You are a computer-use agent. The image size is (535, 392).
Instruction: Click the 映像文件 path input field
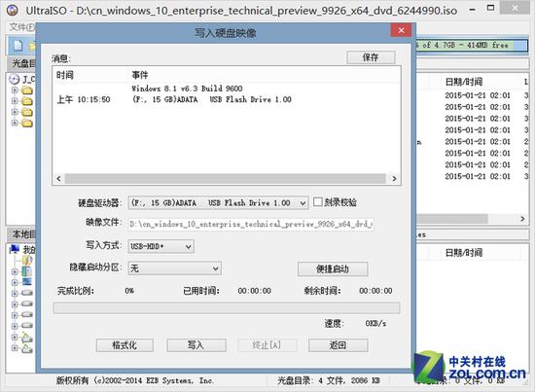[251, 224]
